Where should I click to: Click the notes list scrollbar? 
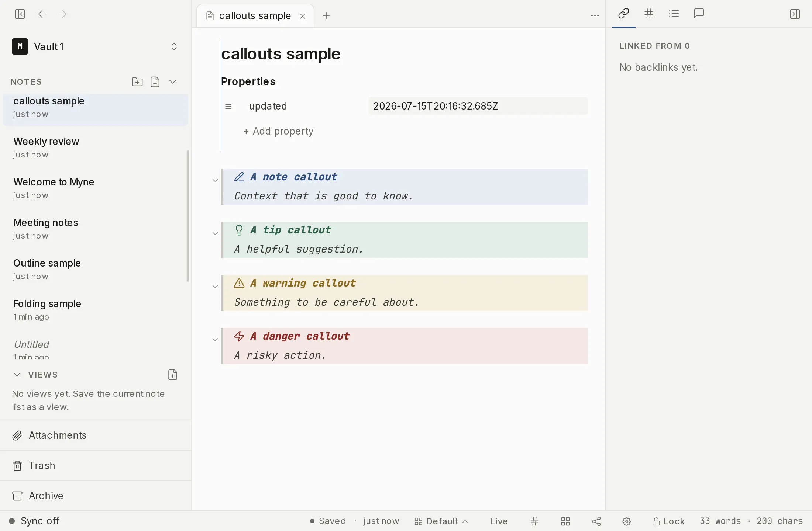click(188, 216)
